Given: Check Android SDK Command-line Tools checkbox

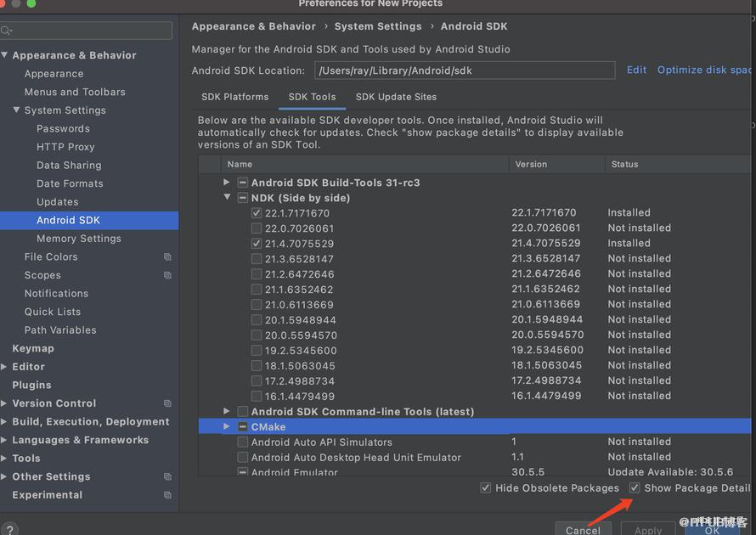Looking at the screenshot, I should [x=243, y=412].
